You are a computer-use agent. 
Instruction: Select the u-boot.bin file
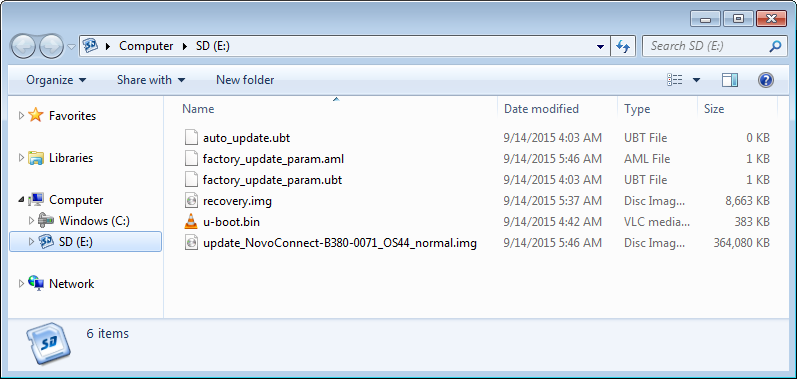coord(231,222)
